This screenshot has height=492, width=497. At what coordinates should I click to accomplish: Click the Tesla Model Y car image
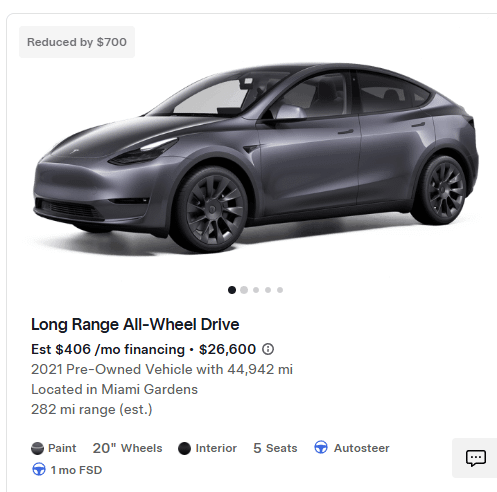pos(256,157)
